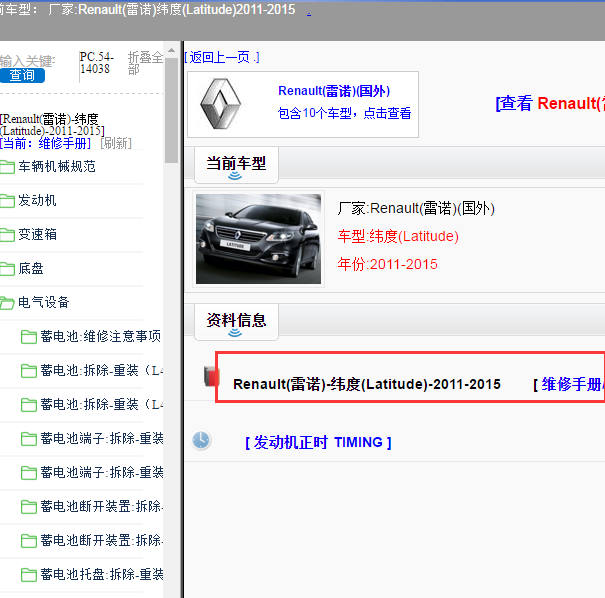
Task: Expand the 底盘 folder
Action: pyautogui.click(x=31, y=268)
